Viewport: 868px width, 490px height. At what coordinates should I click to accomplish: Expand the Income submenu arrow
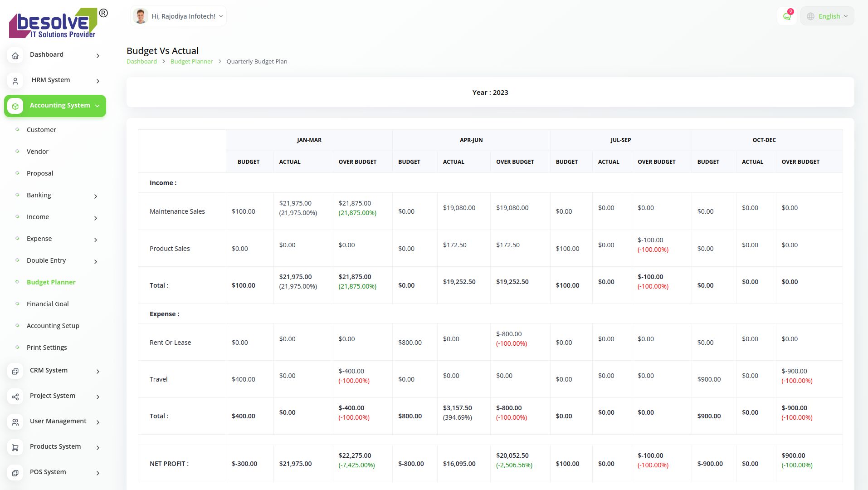[x=96, y=218]
